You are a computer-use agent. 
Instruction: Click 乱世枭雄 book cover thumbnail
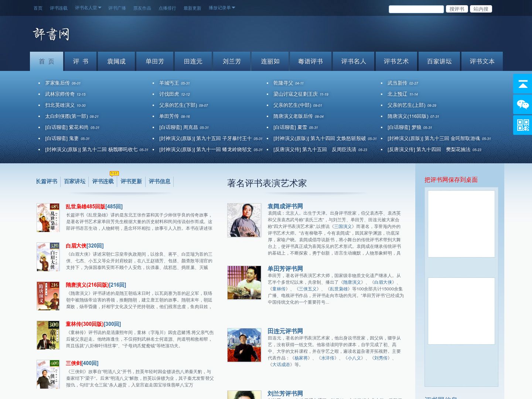click(x=48, y=217)
